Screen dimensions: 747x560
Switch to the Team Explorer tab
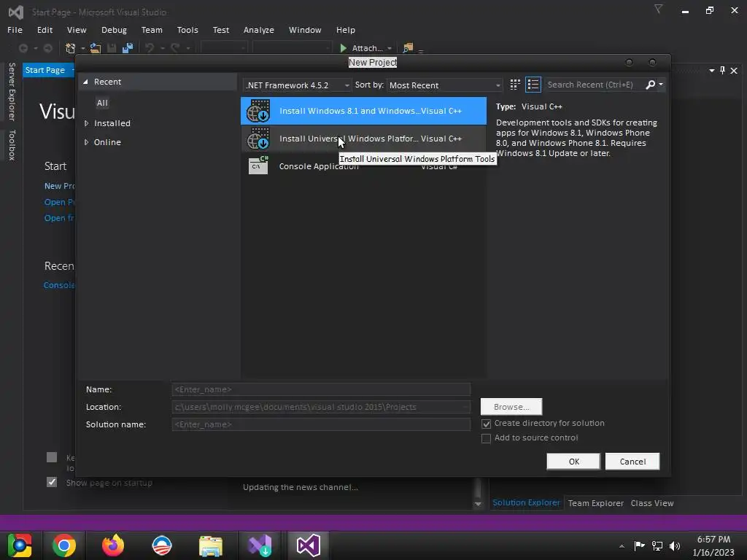[x=595, y=503]
